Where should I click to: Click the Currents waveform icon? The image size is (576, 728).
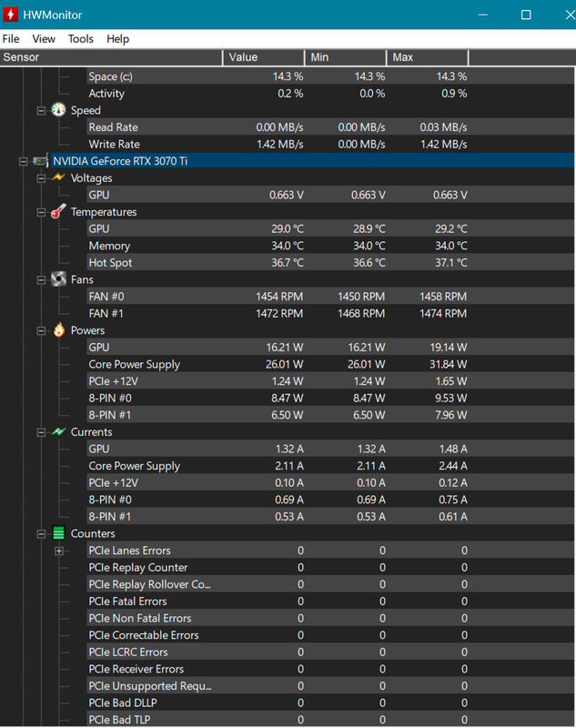click(58, 432)
